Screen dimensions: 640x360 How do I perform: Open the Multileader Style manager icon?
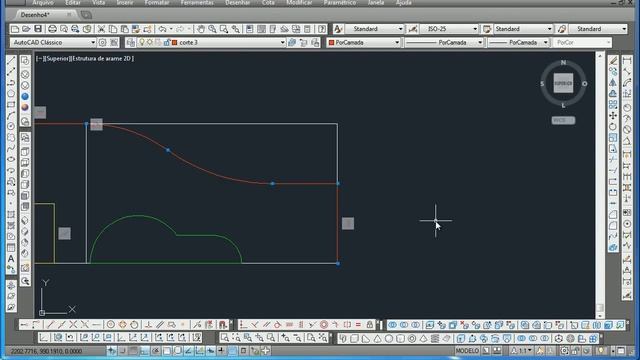point(562,29)
